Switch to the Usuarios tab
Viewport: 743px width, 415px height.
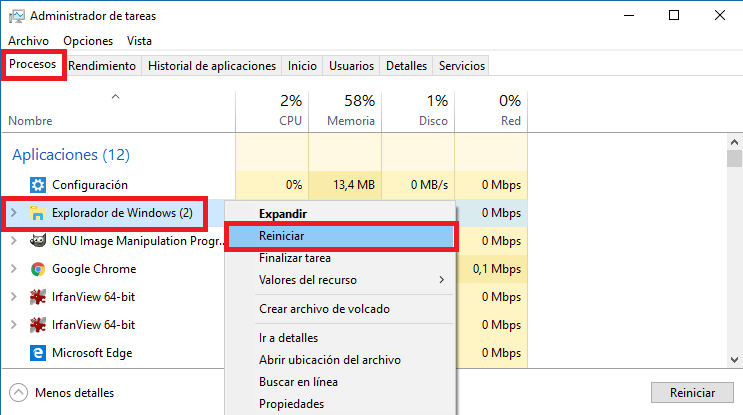(352, 66)
